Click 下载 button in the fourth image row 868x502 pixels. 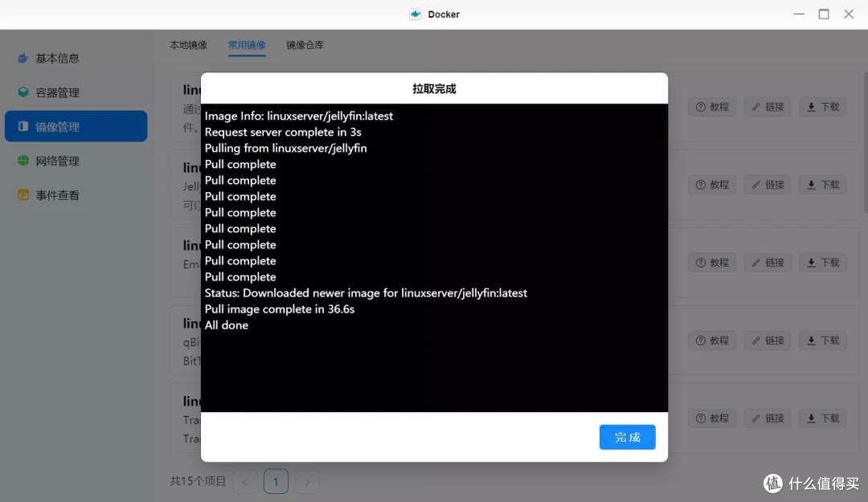pos(823,341)
